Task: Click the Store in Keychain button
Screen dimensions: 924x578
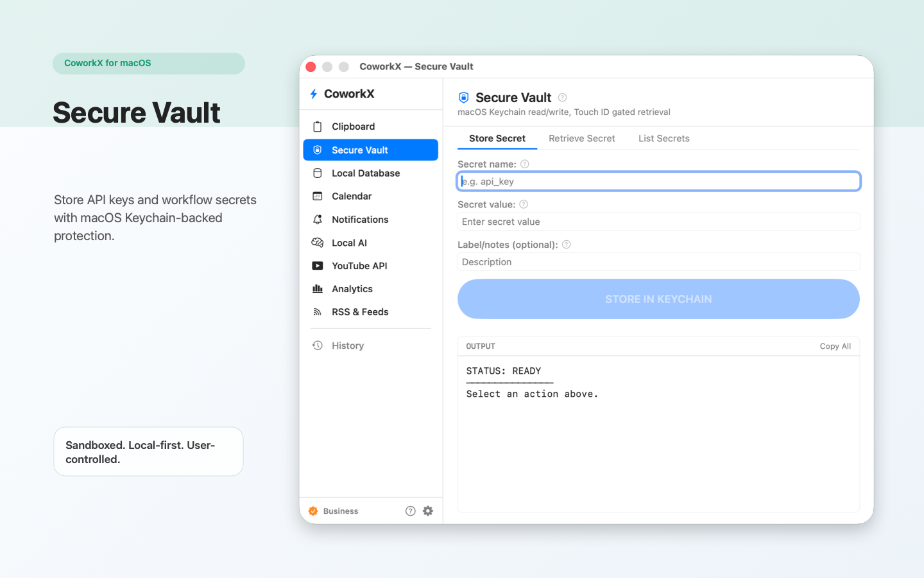Action: point(658,299)
